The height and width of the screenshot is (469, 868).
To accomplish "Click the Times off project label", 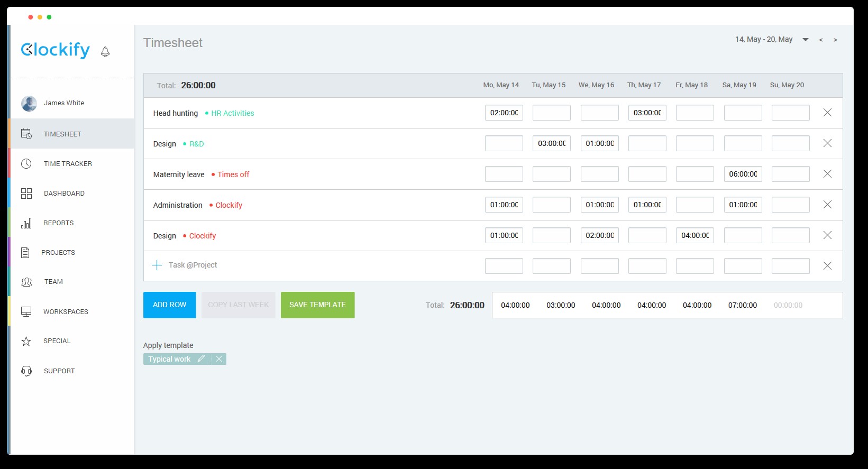I will (x=233, y=174).
